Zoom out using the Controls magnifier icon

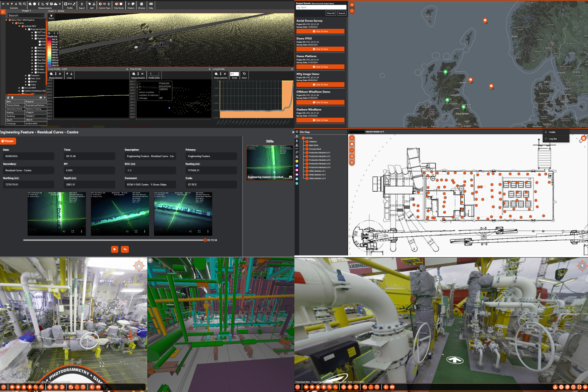pyautogui.click(x=24, y=4)
